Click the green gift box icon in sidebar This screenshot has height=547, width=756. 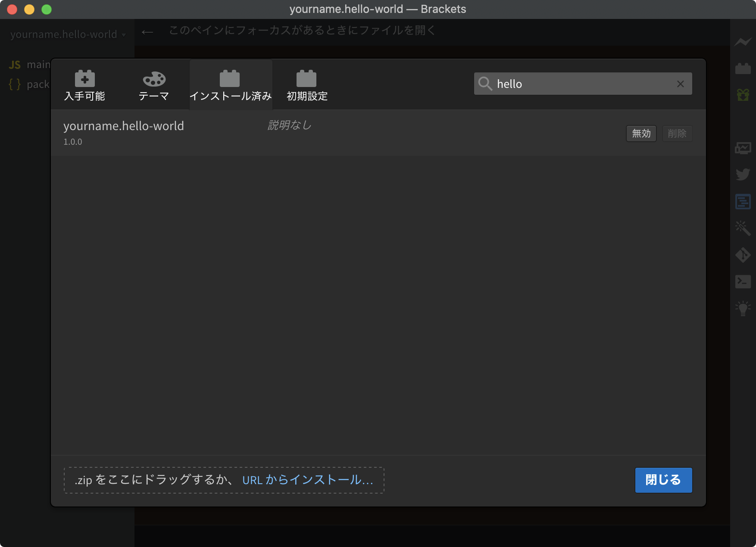pyautogui.click(x=743, y=95)
